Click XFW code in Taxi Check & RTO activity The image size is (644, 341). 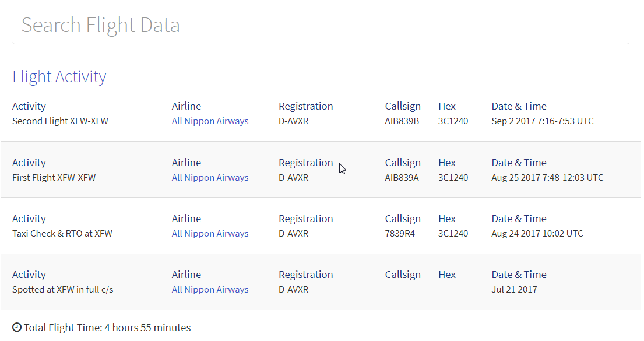coord(103,234)
